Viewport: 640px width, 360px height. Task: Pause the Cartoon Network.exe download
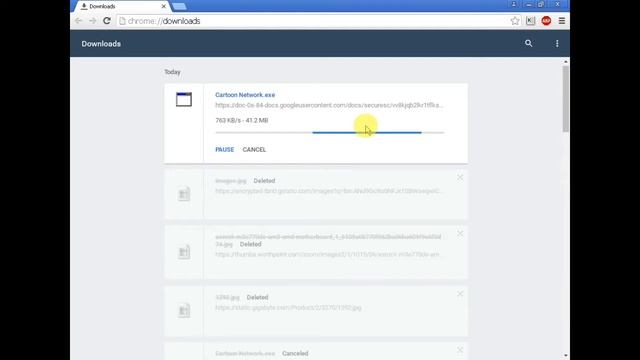[224, 149]
